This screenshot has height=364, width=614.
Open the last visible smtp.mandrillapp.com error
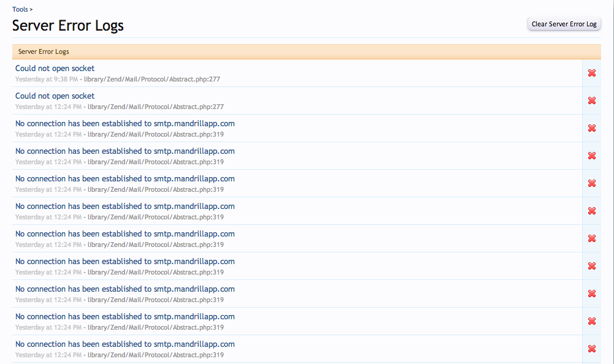point(125,344)
